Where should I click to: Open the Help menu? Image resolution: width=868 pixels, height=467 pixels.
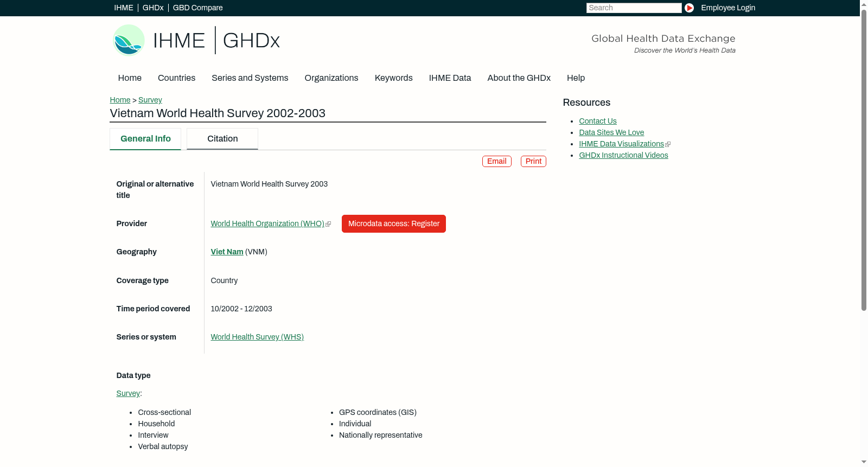pos(576,78)
